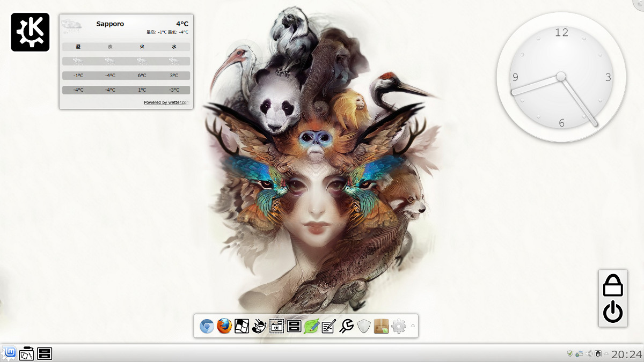The height and width of the screenshot is (362, 644).
Task: Open the notepad-with-pen text editor icon
Action: (x=328, y=326)
